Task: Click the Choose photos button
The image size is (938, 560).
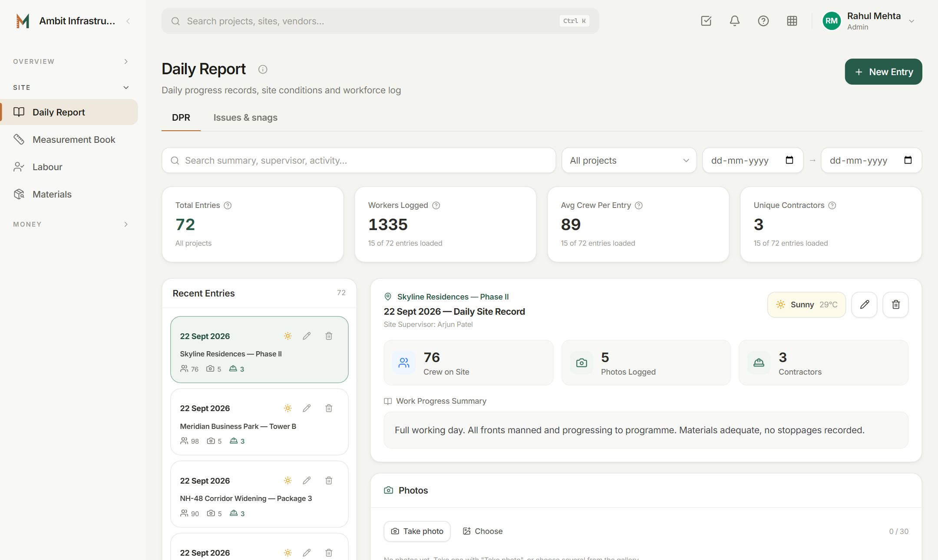Action: click(482, 531)
